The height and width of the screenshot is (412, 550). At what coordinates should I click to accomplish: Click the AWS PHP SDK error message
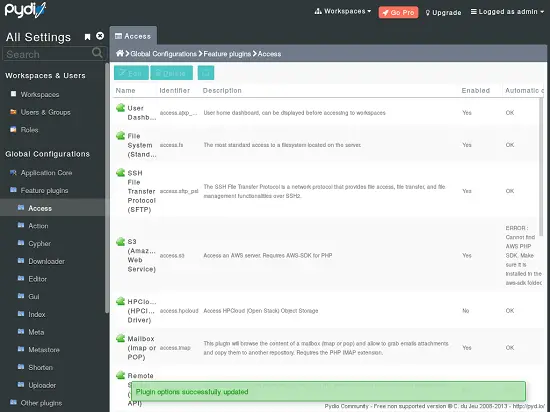(x=524, y=255)
